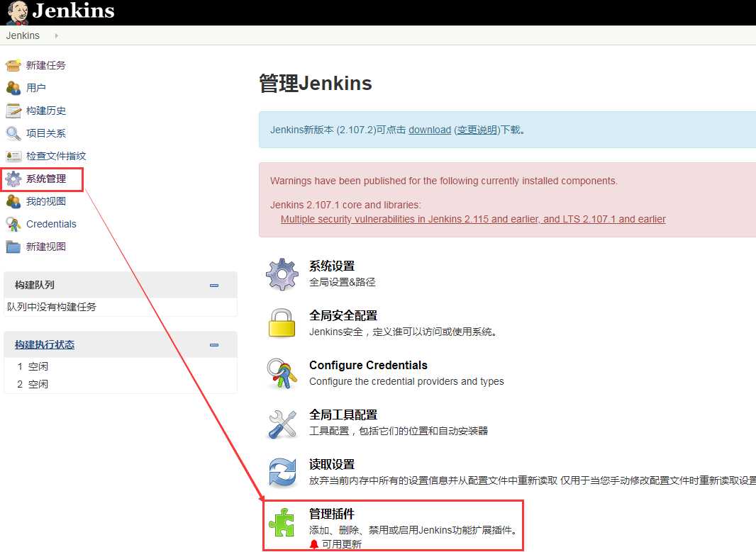Click the 构建历史 notepad icon
This screenshot has width=756, height=552.
click(x=13, y=111)
